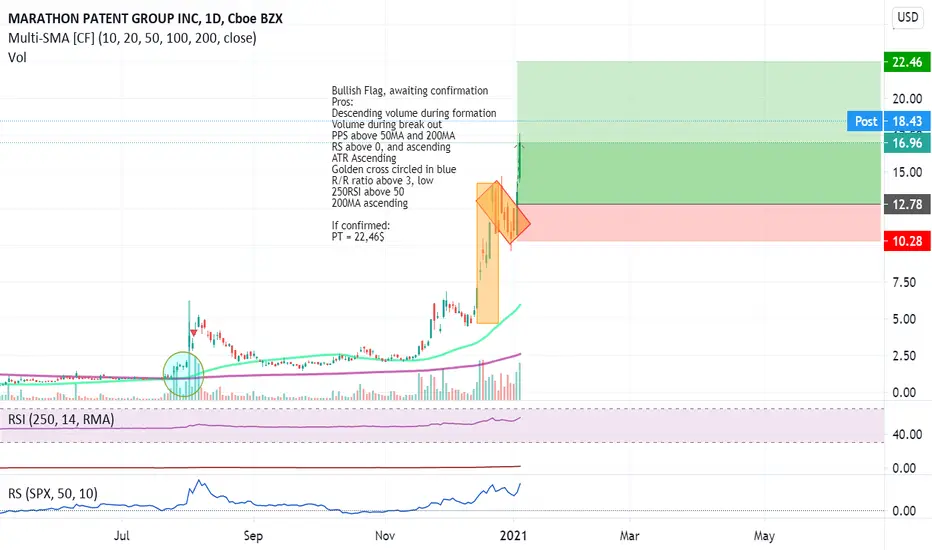Viewport: 932px width, 550px height.
Task: Click the 7.50 price axis label
Action: click(x=903, y=282)
